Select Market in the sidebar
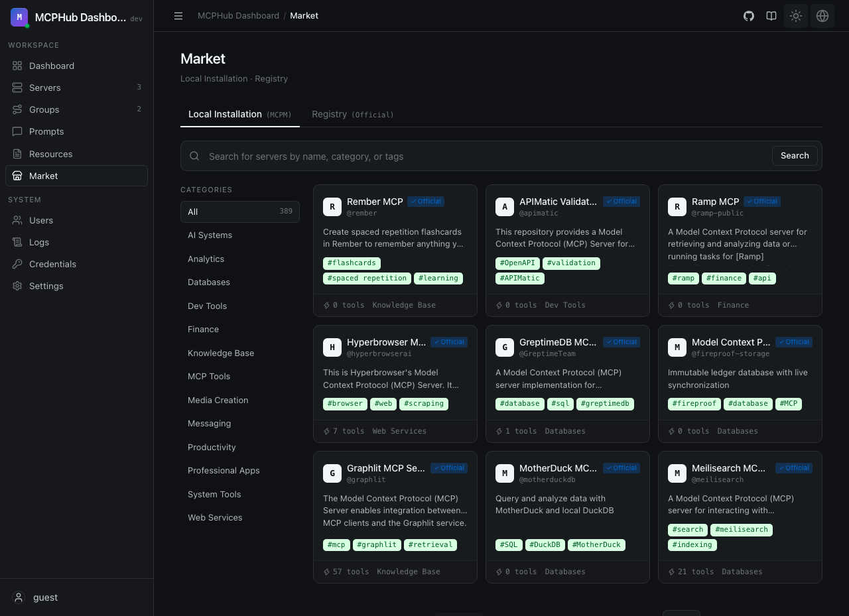 tap(76, 176)
